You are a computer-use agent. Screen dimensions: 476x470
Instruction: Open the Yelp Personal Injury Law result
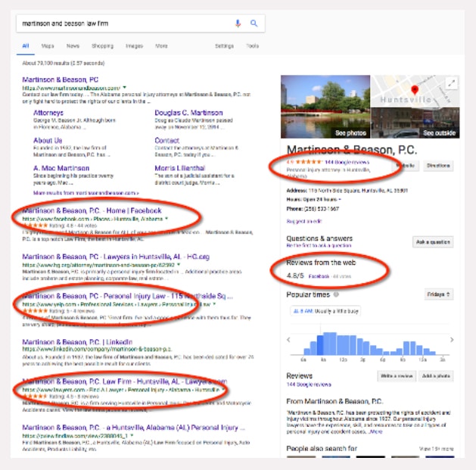[127, 296]
